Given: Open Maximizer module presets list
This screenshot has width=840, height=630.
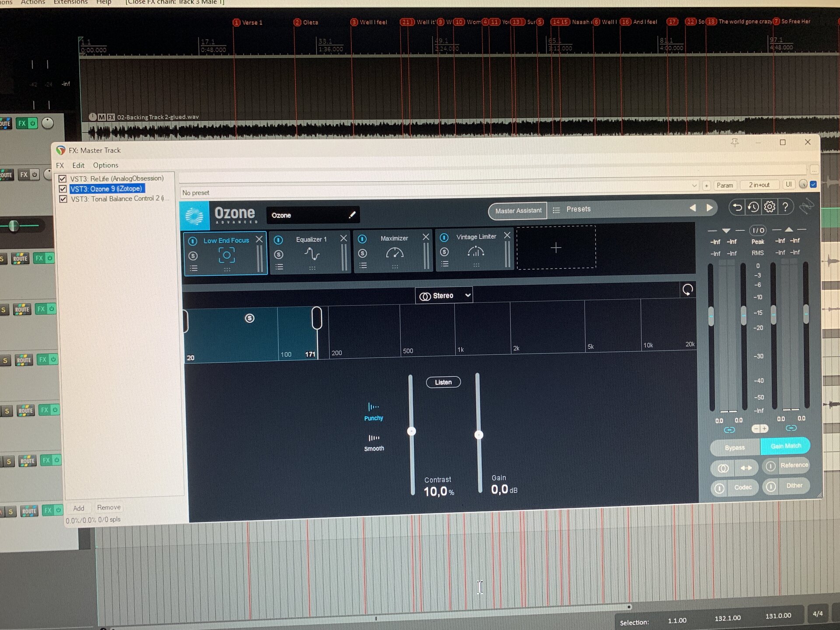Looking at the screenshot, I should [x=363, y=265].
